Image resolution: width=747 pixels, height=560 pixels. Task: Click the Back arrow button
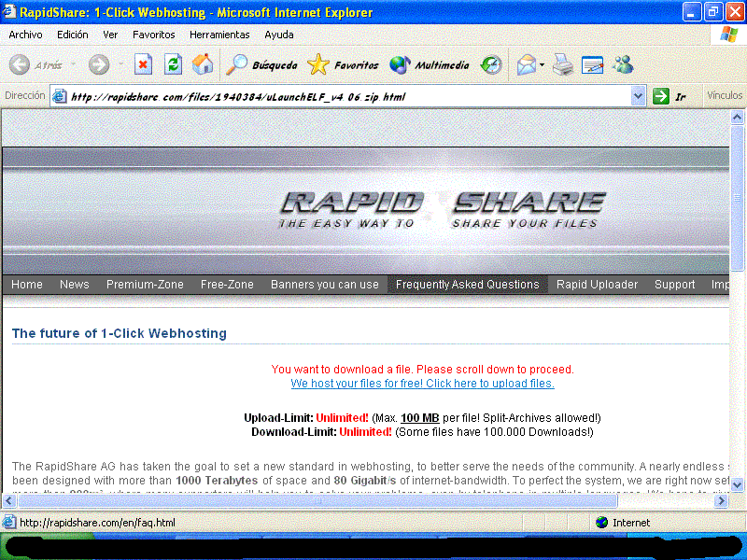click(x=20, y=64)
